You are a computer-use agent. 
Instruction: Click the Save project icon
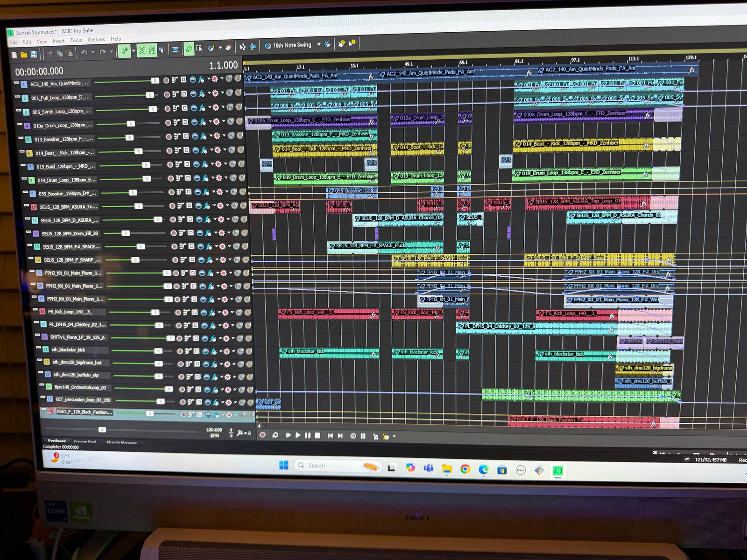click(x=34, y=55)
